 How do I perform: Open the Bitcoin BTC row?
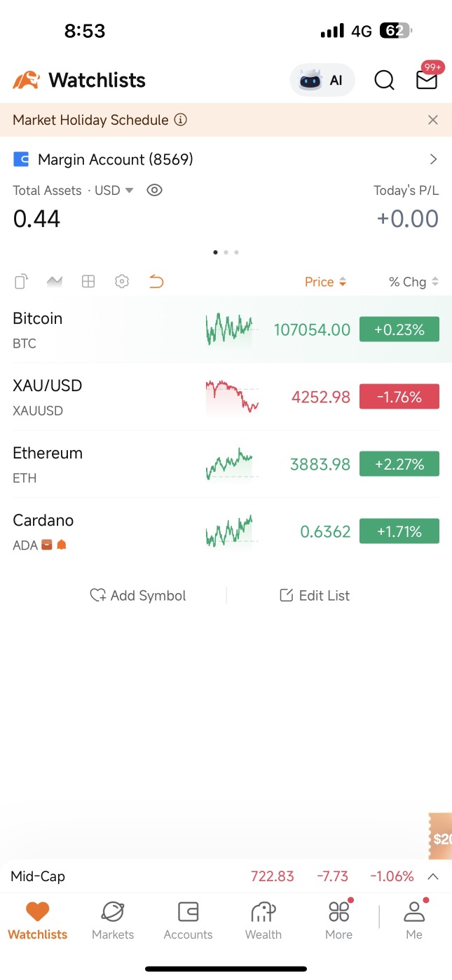[x=105, y=329]
